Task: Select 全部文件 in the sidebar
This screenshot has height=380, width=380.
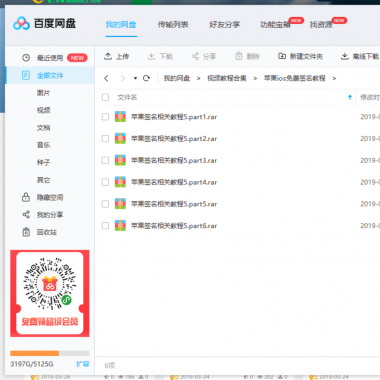Action: coord(50,75)
